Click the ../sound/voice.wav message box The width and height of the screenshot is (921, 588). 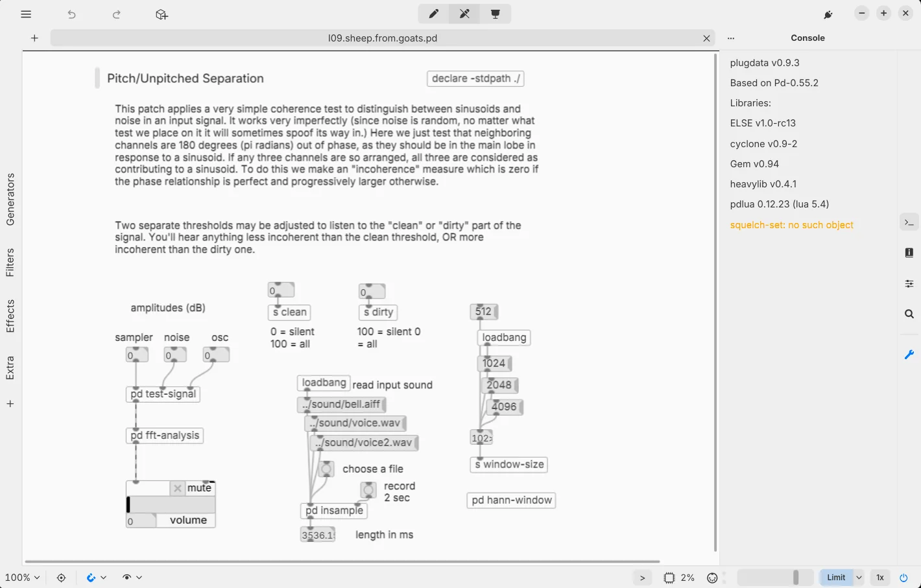pos(355,423)
